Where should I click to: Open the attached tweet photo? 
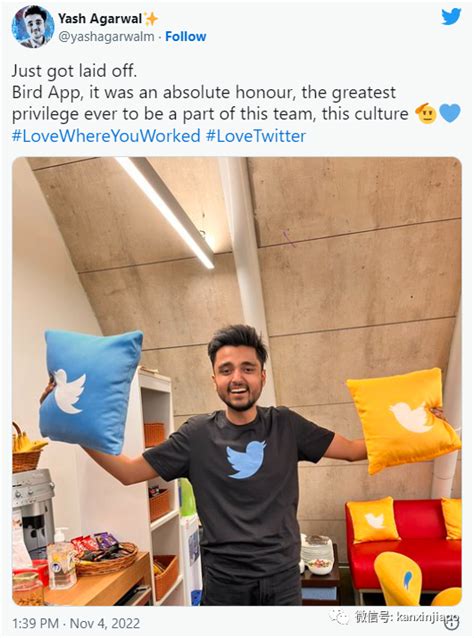pos(237,381)
